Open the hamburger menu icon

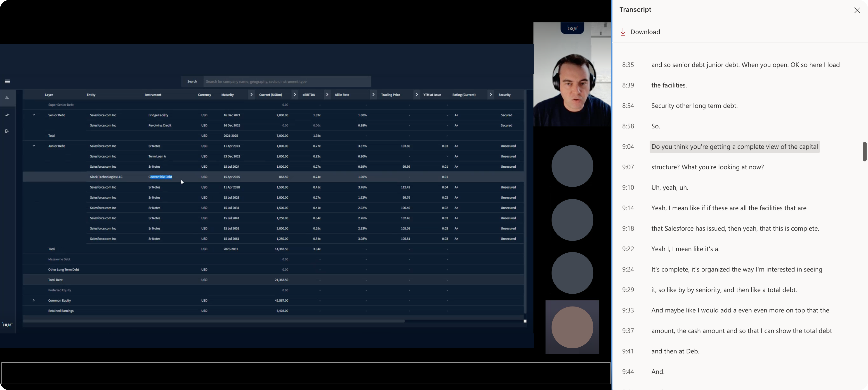click(7, 81)
